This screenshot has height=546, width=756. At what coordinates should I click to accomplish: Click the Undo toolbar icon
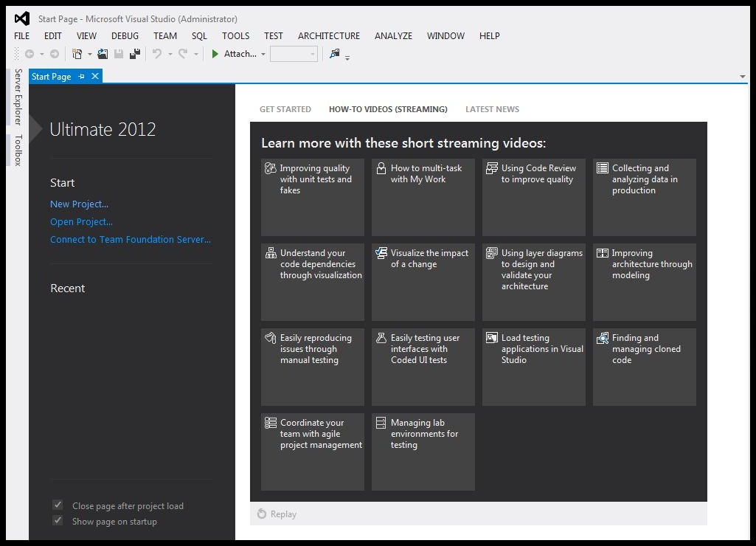tap(159, 53)
